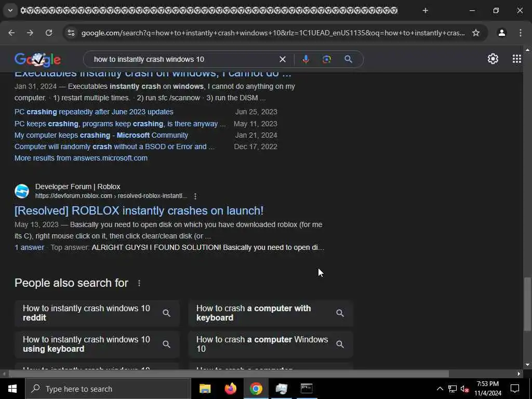Image resolution: width=532 pixels, height=399 pixels.
Task: Open Firefox from the taskbar
Action: click(x=230, y=389)
